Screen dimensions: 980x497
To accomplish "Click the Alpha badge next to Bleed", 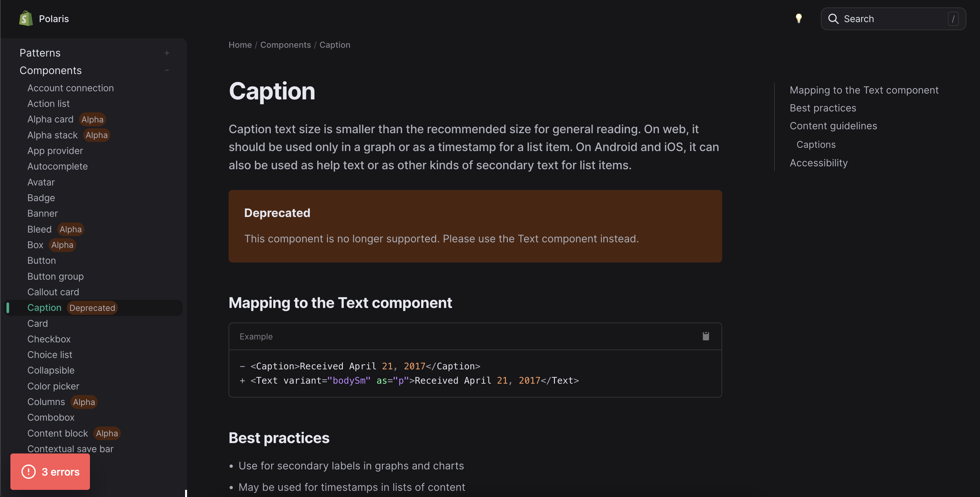I will 70,229.
